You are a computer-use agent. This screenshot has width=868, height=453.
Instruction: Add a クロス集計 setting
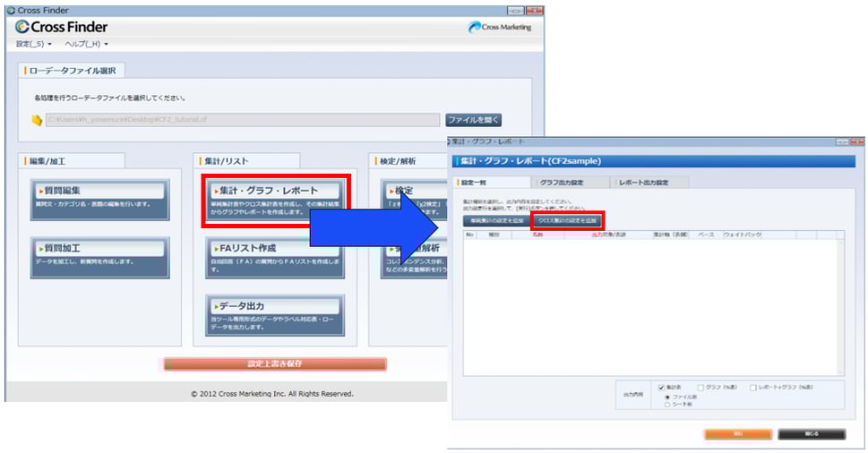(x=568, y=219)
